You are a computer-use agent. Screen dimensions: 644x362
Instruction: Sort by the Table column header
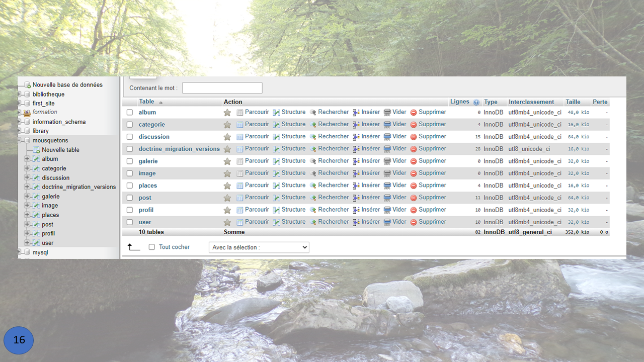click(x=146, y=102)
